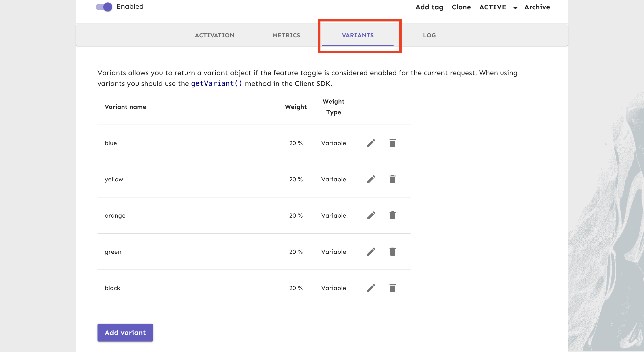This screenshot has width=644, height=352.
Task: Delete the green variant using trash icon
Action: click(392, 252)
